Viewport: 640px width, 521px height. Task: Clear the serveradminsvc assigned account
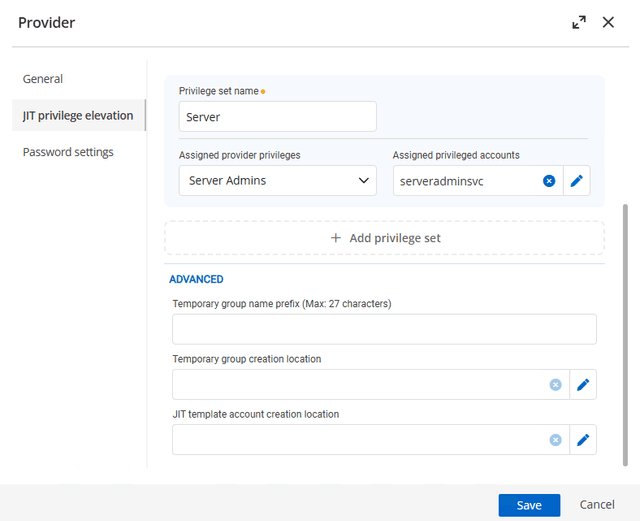pos(549,181)
